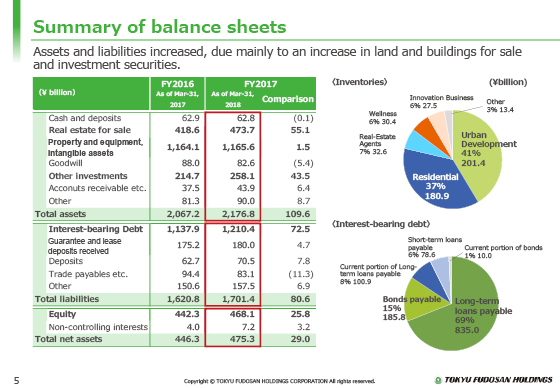Screen dimensions: 560x388
Task: Click the 'Current portion of Long-term loans' label
Action: (378, 274)
